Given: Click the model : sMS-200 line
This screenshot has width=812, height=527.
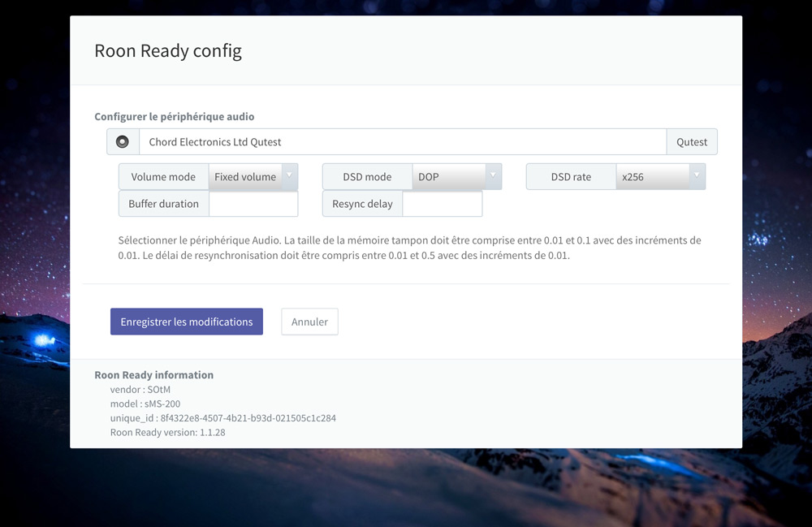Looking at the screenshot, I should (145, 404).
